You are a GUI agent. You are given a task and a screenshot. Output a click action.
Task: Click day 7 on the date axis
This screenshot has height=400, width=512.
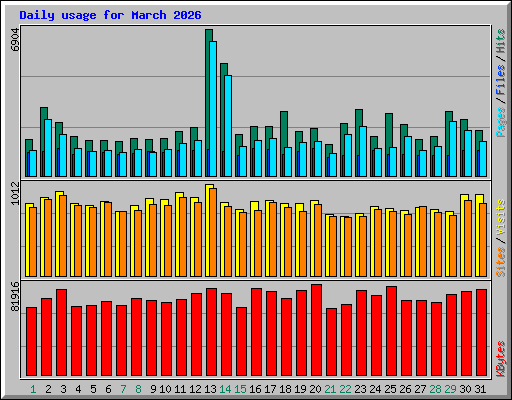123,389
